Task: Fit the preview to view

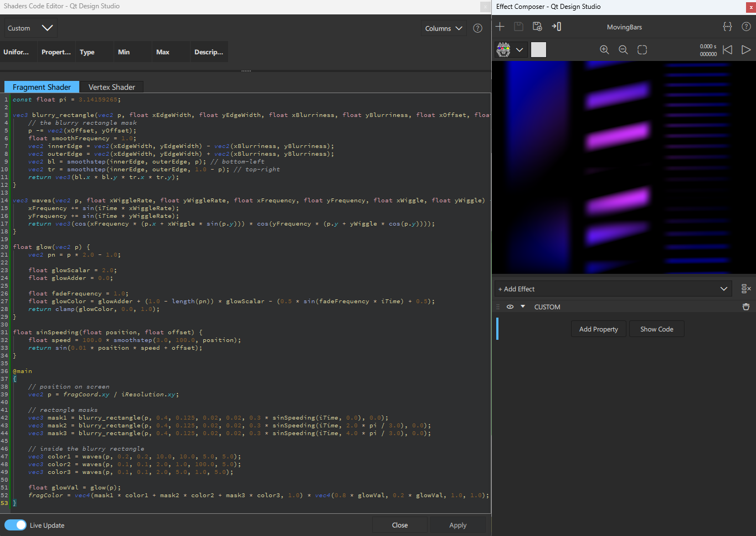Action: tap(642, 49)
